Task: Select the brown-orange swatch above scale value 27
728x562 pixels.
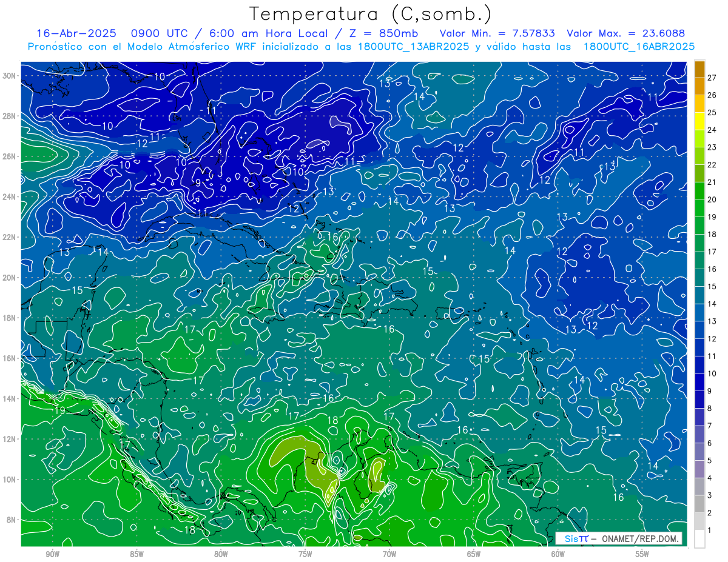Action: click(x=699, y=69)
